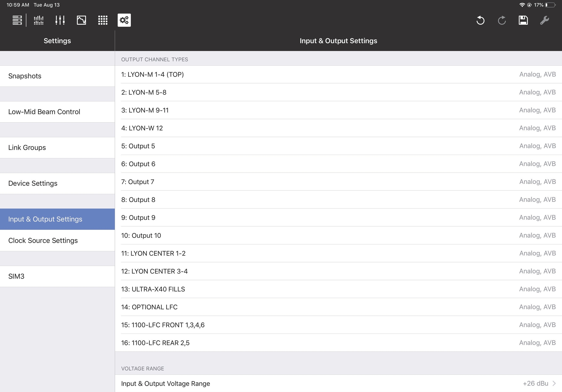Open the Snapshots settings page
Viewport: 562px width, 392px height.
click(x=57, y=76)
